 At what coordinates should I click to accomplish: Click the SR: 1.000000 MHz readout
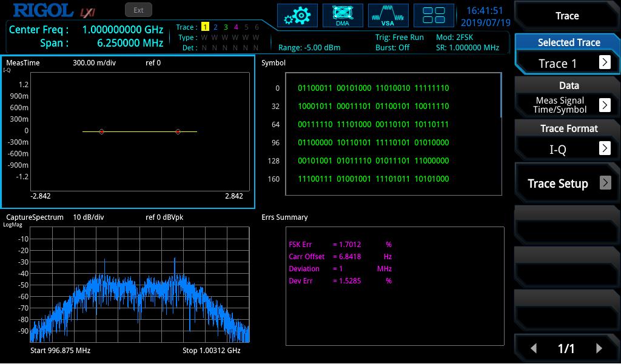[x=468, y=47]
